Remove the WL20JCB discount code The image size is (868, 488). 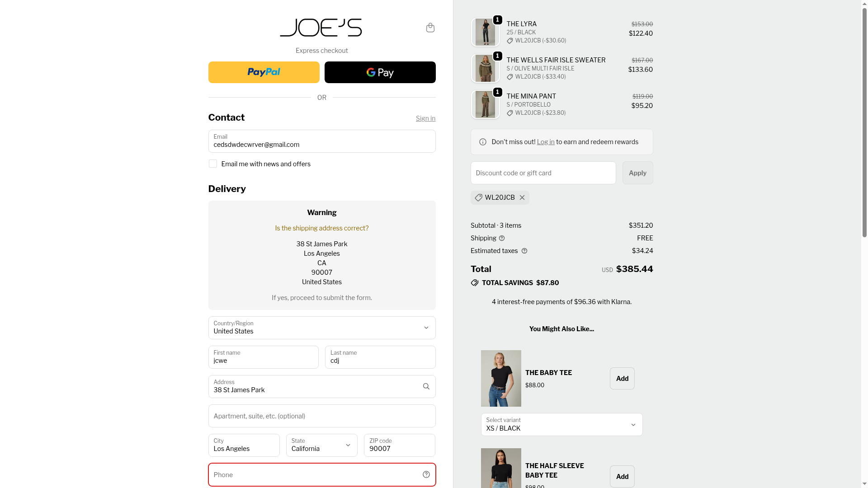[x=522, y=197]
